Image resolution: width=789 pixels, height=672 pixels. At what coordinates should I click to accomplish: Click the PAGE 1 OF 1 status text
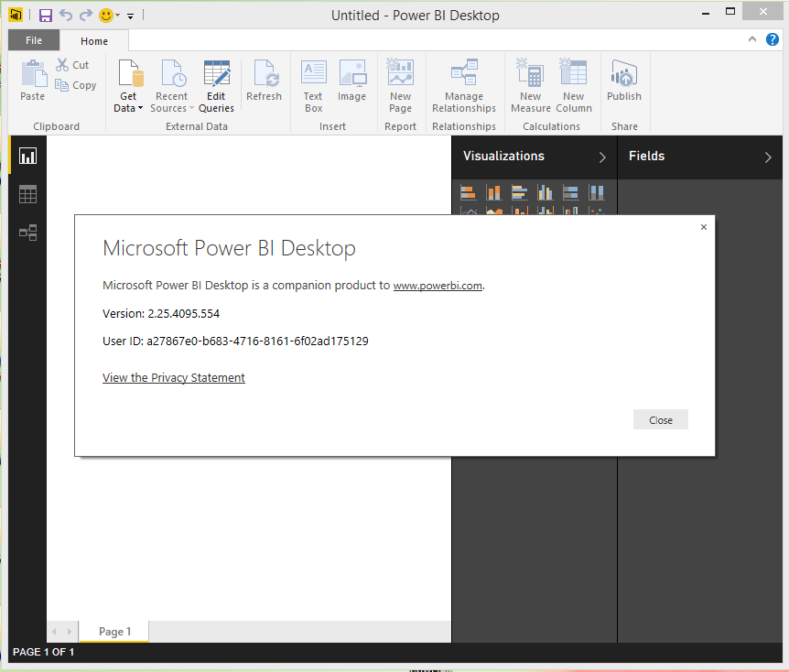tap(43, 652)
